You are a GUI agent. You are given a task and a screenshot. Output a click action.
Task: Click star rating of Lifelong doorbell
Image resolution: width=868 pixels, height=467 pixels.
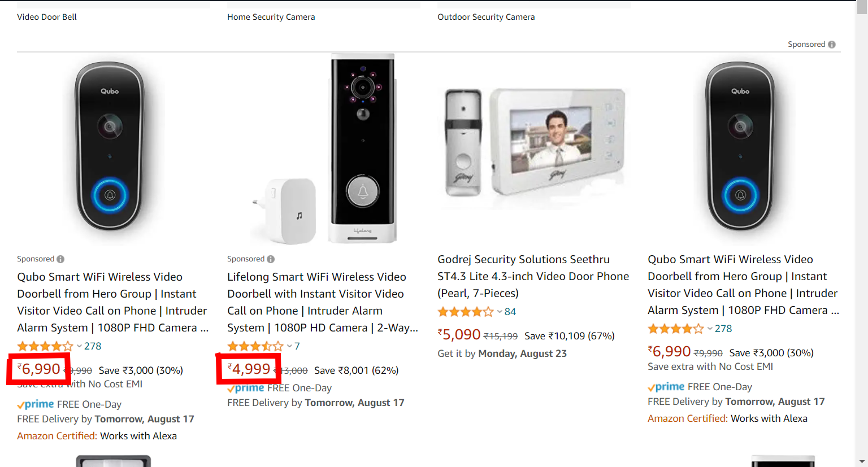(x=255, y=346)
